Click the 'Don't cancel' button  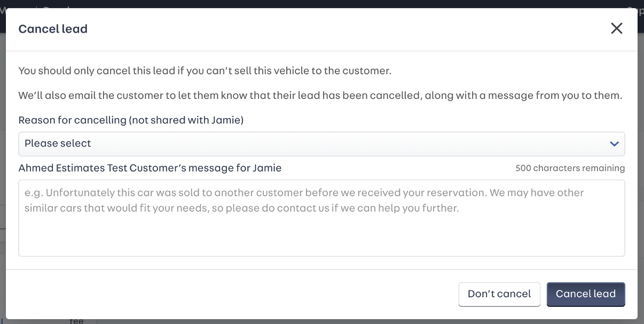coord(499,294)
